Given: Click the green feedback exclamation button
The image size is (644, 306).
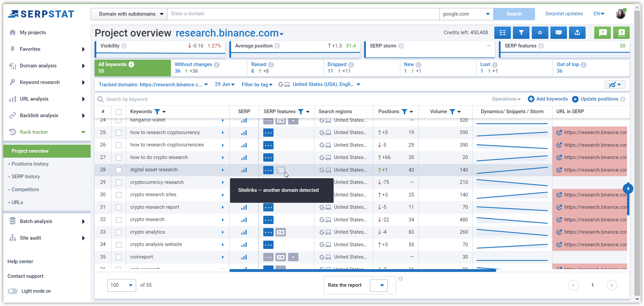Looking at the screenshot, I should tap(603, 33).
